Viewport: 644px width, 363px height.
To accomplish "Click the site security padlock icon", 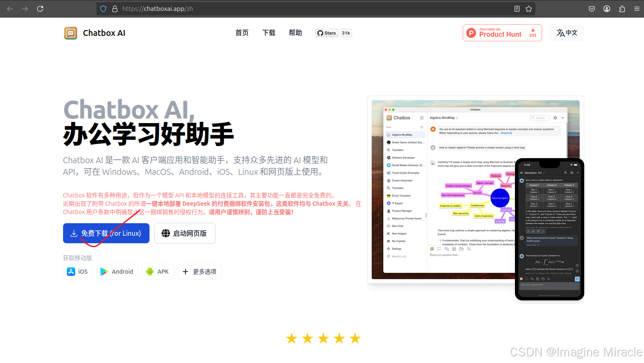I will click(x=115, y=9).
